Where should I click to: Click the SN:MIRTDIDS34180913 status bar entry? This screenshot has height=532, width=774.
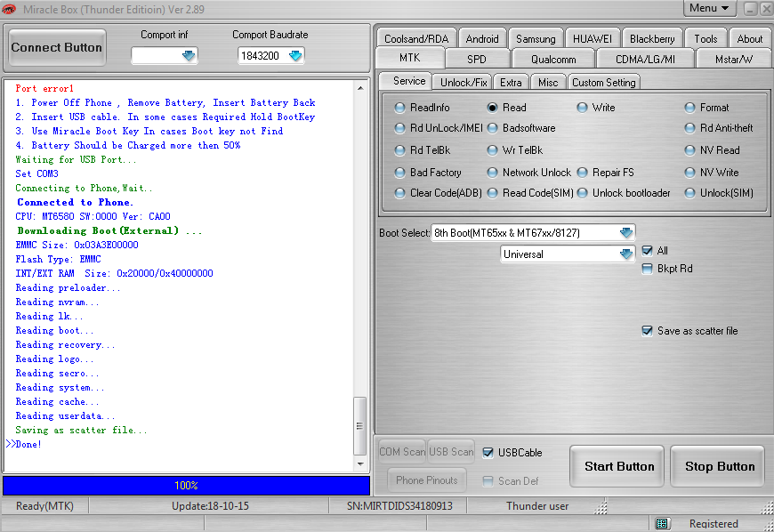tap(399, 506)
